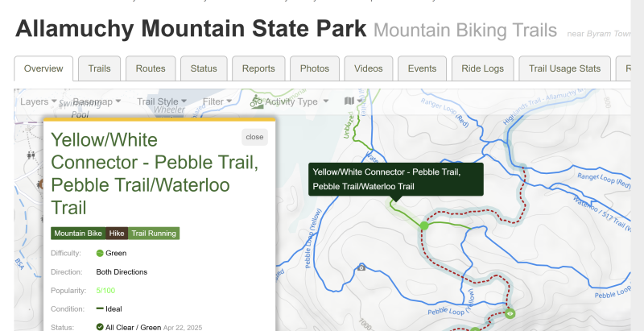The image size is (644, 331).
Task: Click the green eye marker on map
Action: click(510, 313)
